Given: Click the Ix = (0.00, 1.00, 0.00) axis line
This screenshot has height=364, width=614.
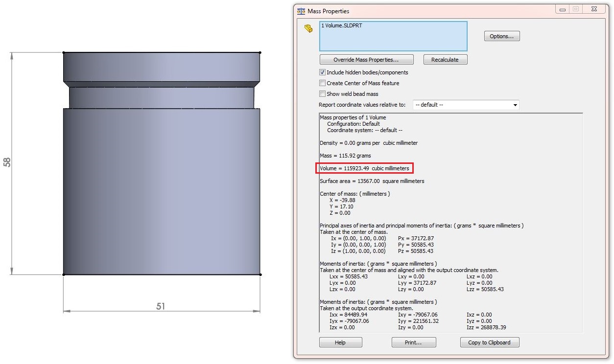Looking at the screenshot, I should [x=358, y=238].
